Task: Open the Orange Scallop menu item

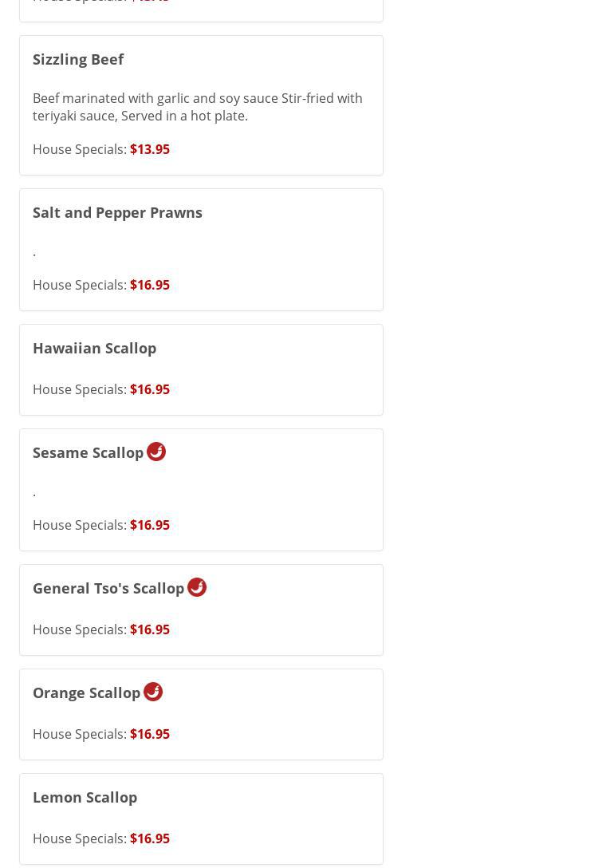Action: tap(86, 692)
